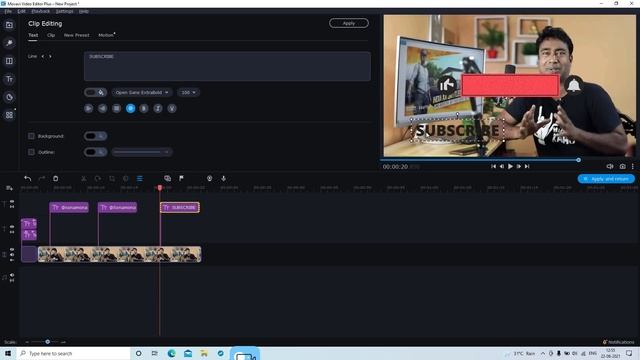Open the Stickers sidebar icon
This screenshot has width=640, height=360.
tap(9, 97)
